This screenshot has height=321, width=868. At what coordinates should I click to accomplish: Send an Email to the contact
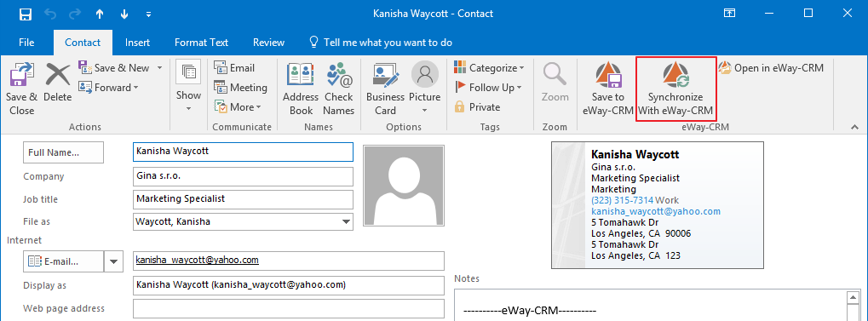coord(234,68)
